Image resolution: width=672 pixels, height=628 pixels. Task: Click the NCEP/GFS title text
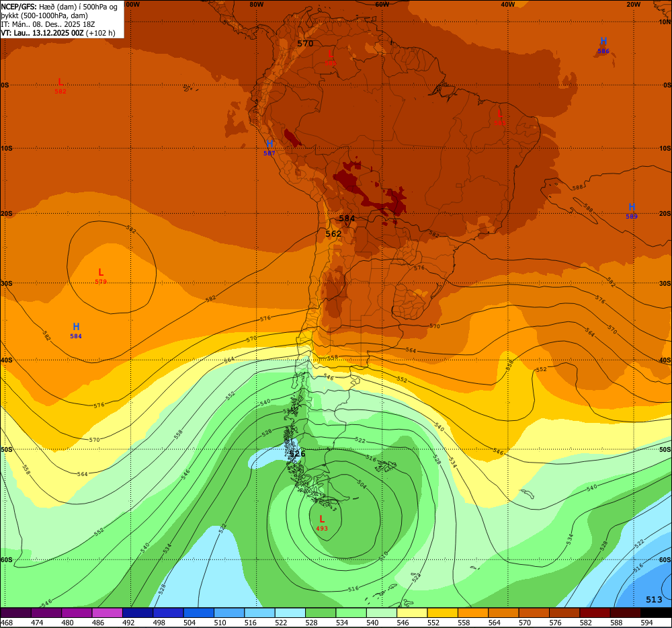(18, 7)
